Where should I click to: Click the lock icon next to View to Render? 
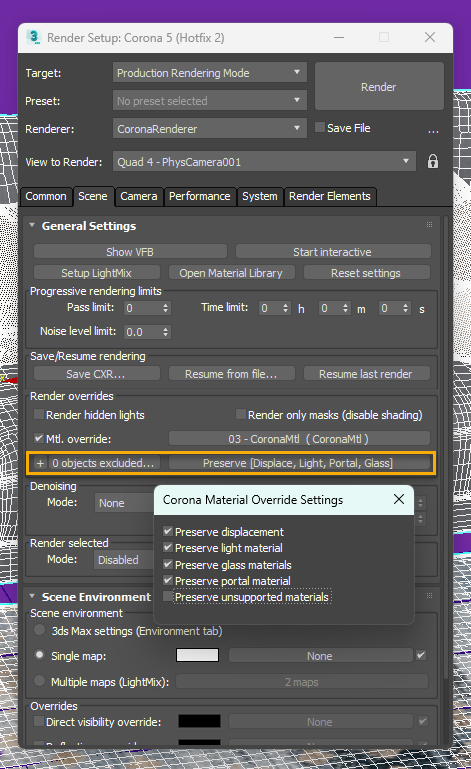pos(432,161)
